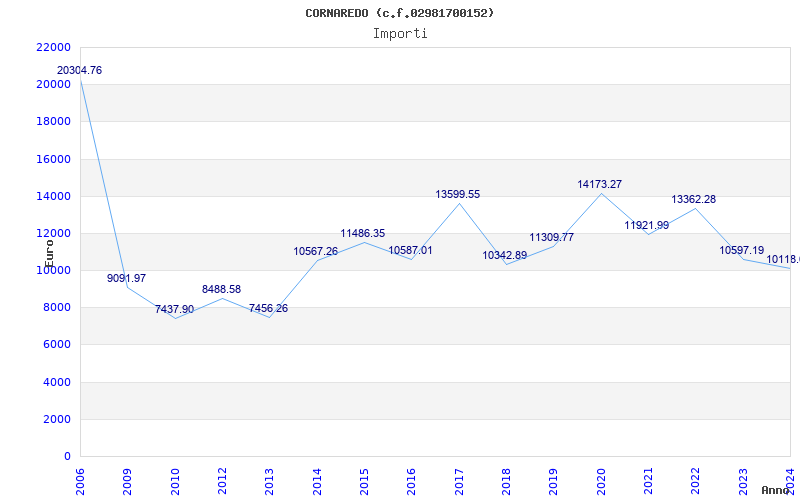The width and height of the screenshot is (800, 500).
Task: Select the 11486.35 data label
Action: pyautogui.click(x=363, y=234)
